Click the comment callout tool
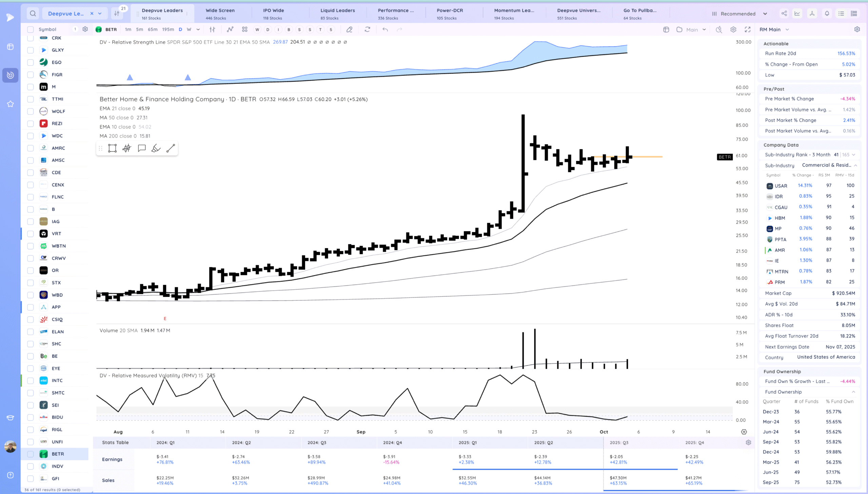Image resolution: width=868 pixels, height=494 pixels. pyautogui.click(x=141, y=148)
